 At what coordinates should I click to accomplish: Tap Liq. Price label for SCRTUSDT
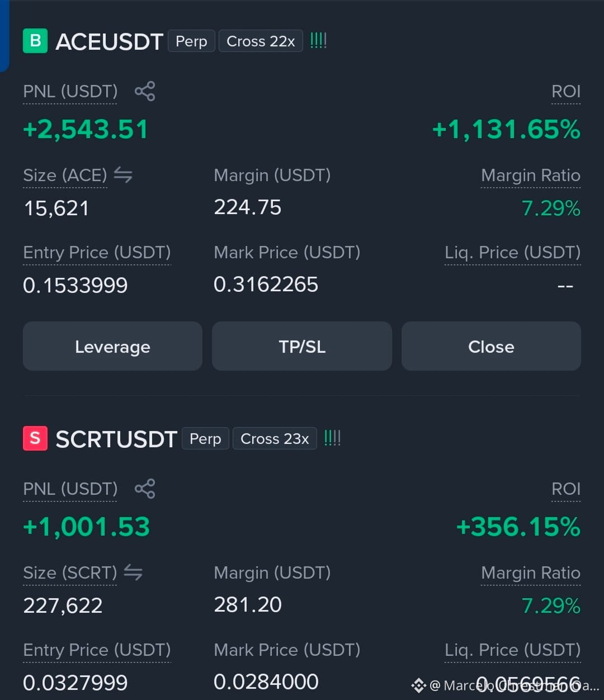(513, 650)
